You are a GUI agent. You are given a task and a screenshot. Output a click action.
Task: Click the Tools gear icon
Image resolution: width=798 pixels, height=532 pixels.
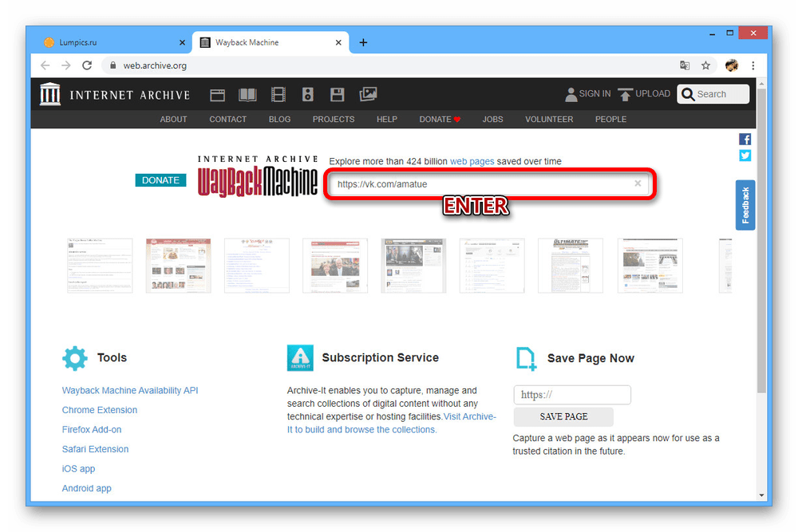[x=75, y=358]
